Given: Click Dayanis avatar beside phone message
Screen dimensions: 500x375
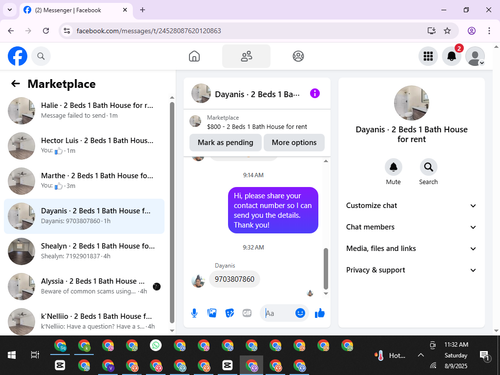Looking at the screenshot, I should tap(198, 281).
